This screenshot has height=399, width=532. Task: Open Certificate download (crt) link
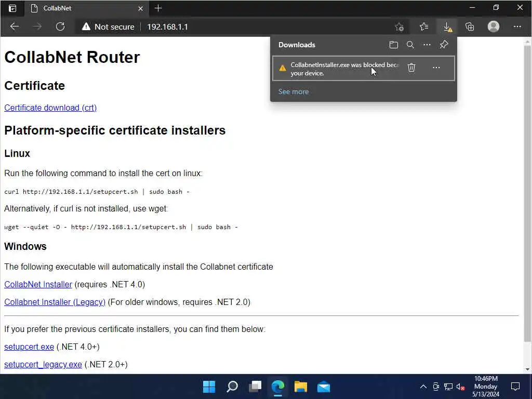[50, 108]
